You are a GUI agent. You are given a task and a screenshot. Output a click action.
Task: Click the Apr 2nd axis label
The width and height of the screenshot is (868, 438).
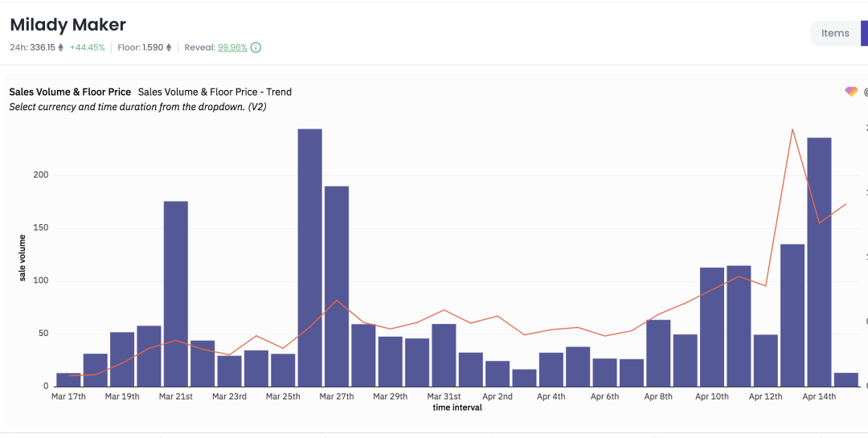point(497,396)
